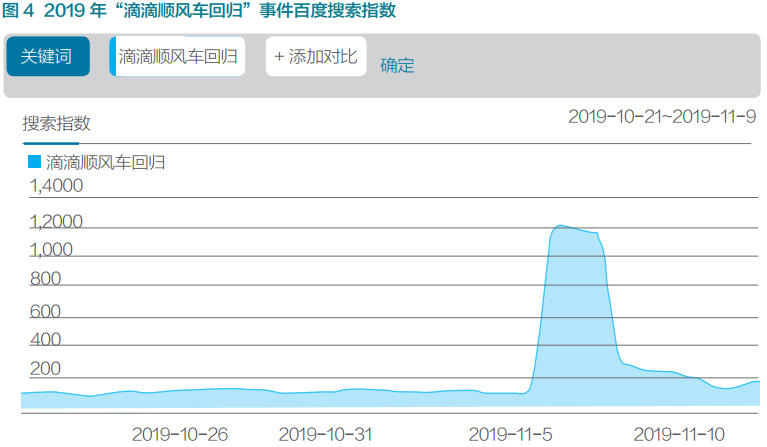The width and height of the screenshot is (767, 447).
Task: Click the chart title 图4 2019年滴滴顺风车回归
Action: 199,10
